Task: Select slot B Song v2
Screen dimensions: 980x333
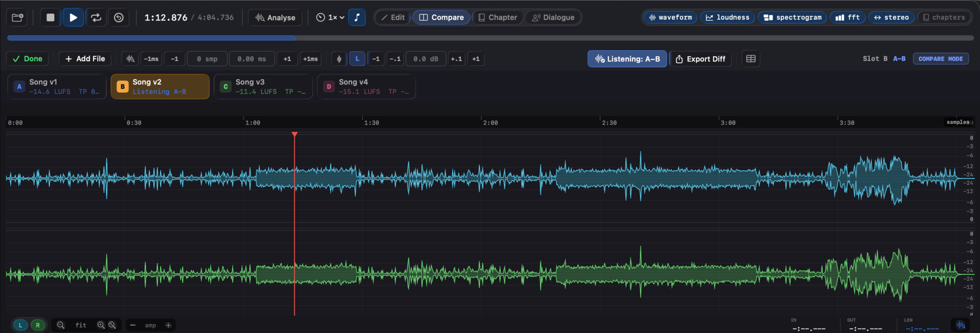Action: coord(160,87)
